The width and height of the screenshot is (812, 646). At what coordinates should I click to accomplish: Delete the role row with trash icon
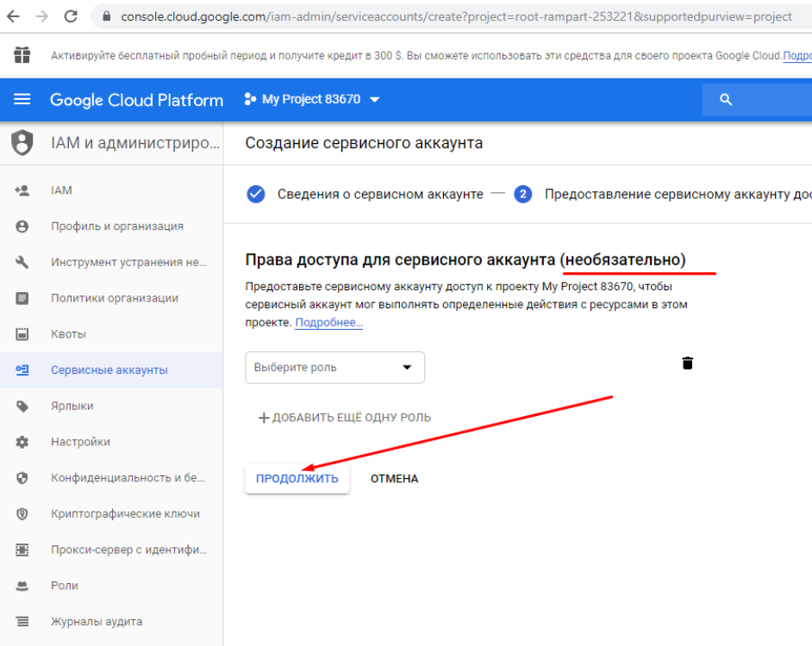coord(687,363)
